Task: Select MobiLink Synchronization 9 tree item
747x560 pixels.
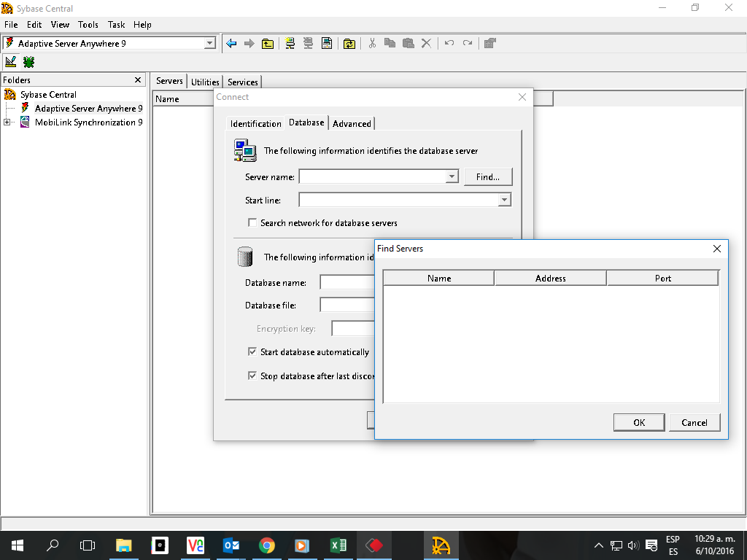Action: click(88, 122)
